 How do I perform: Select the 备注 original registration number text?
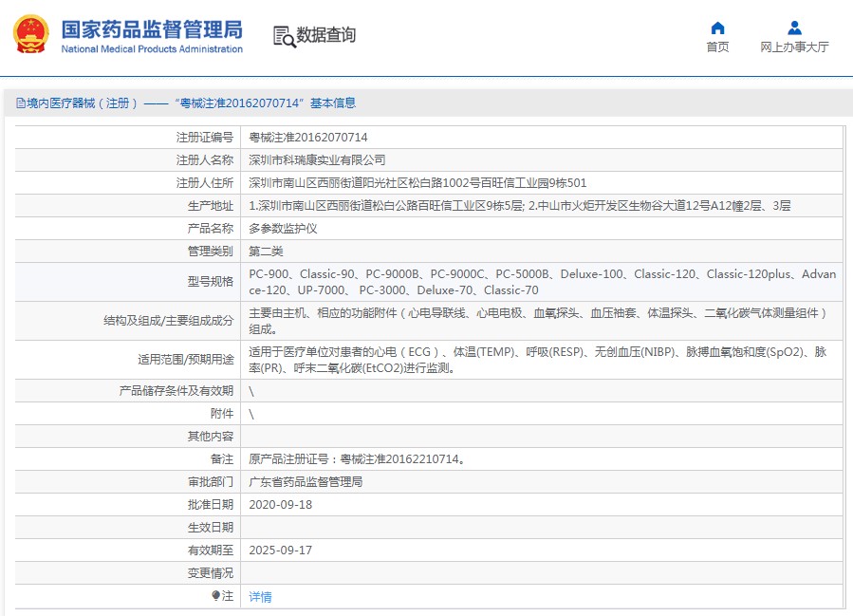(357, 459)
